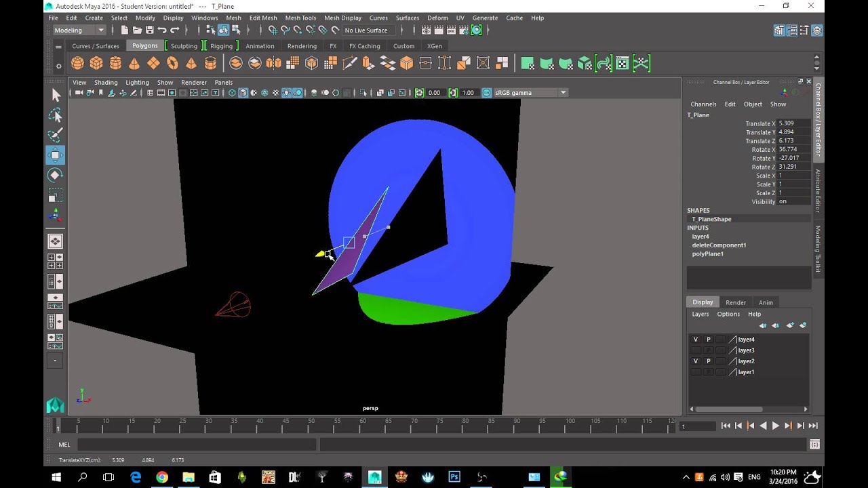Toggle visibility V box of layer4
Viewport: 868px width, 488px height.
[696, 340]
